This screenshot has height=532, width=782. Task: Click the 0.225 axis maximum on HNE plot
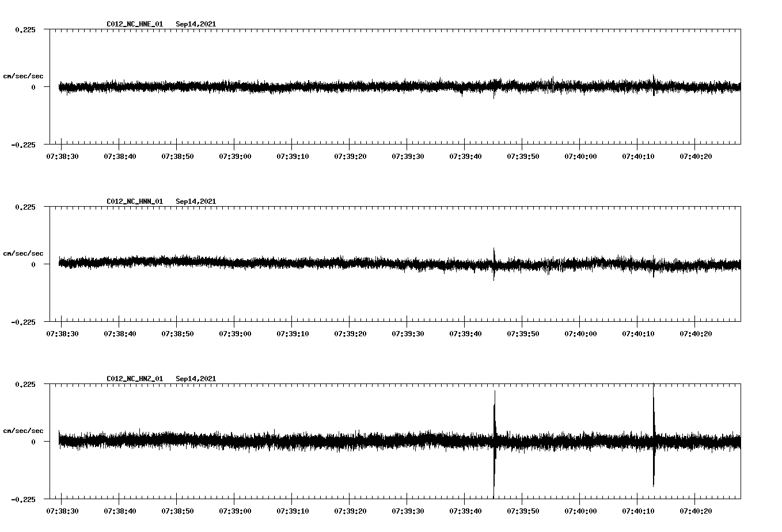[x=25, y=30]
